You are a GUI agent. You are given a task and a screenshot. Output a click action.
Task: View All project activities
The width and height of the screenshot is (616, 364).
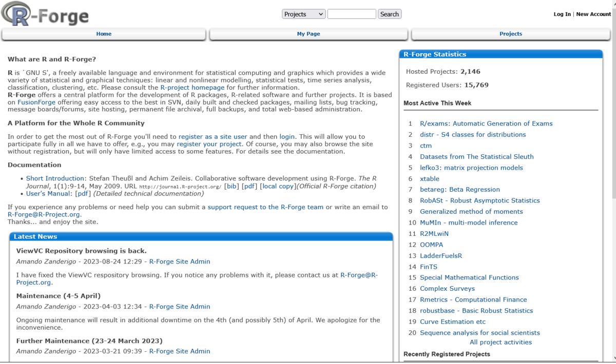click(x=500, y=342)
